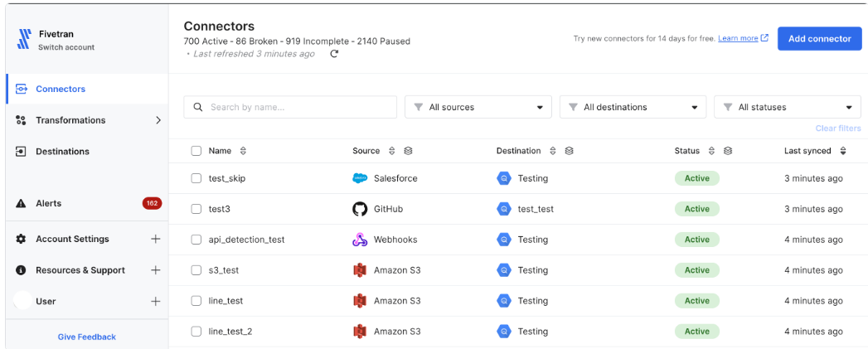
Task: Open the Destinations menu item
Action: 88,151
